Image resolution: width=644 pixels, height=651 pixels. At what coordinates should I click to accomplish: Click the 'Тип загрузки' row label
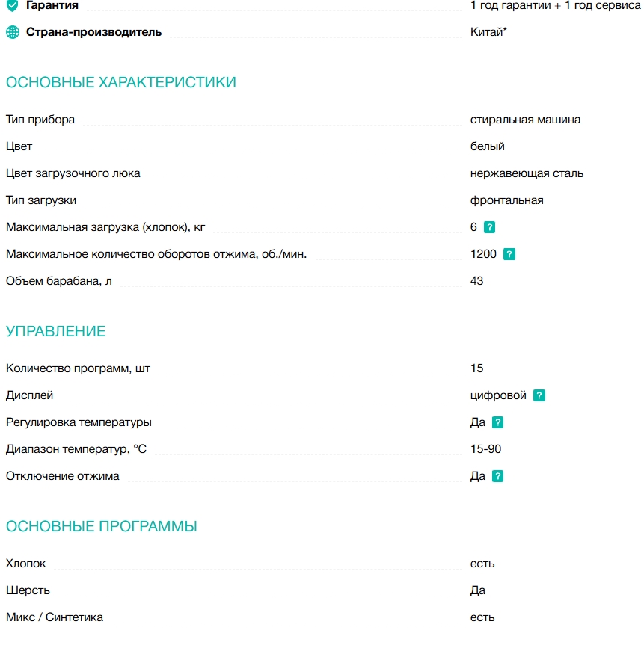(x=41, y=200)
